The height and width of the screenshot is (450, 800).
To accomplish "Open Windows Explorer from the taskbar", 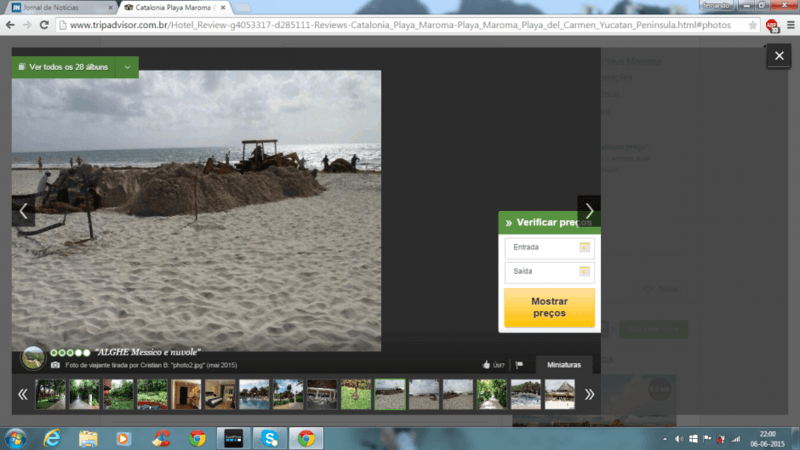I will click(x=88, y=438).
